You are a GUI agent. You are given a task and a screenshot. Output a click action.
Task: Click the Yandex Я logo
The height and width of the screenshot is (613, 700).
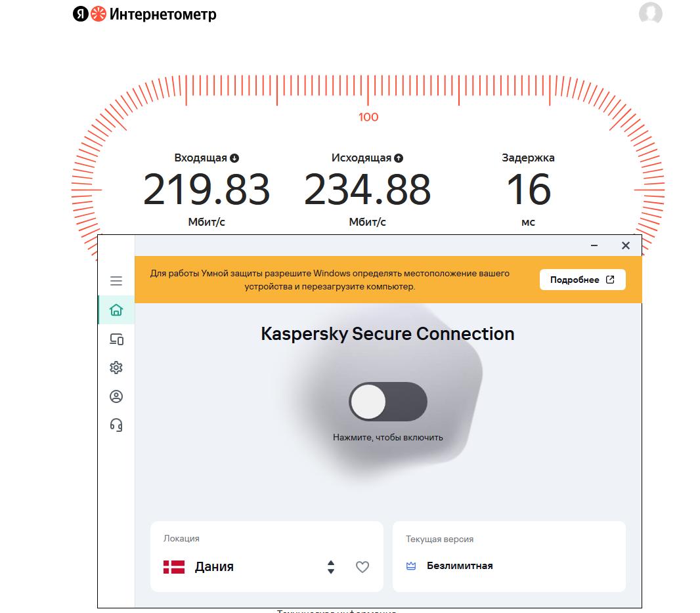(x=81, y=14)
